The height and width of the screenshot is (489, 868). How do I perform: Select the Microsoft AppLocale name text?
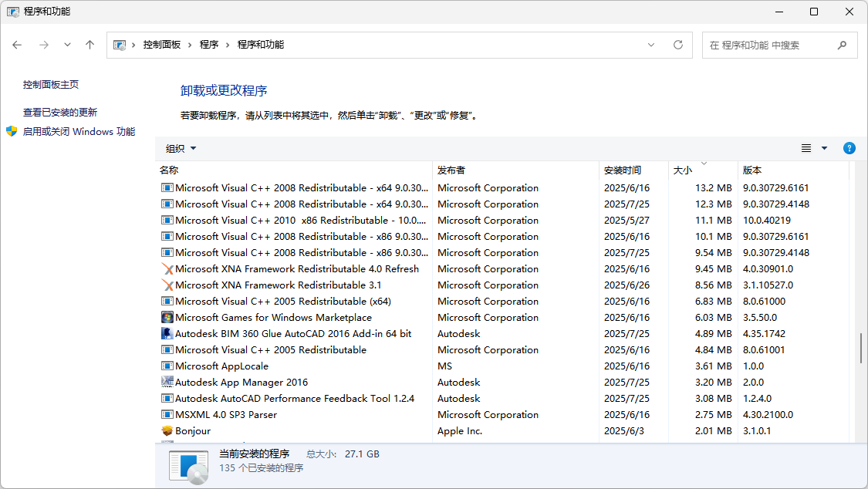(x=221, y=366)
